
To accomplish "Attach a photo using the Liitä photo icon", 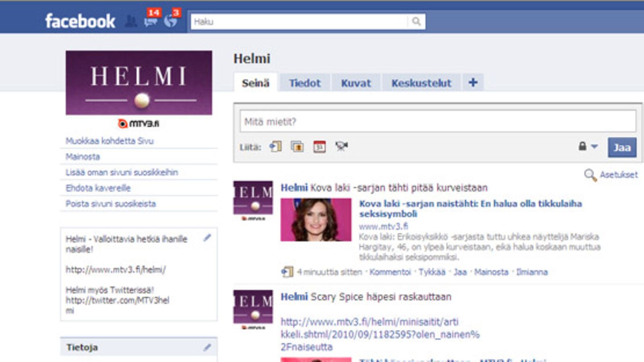I will (x=297, y=147).
